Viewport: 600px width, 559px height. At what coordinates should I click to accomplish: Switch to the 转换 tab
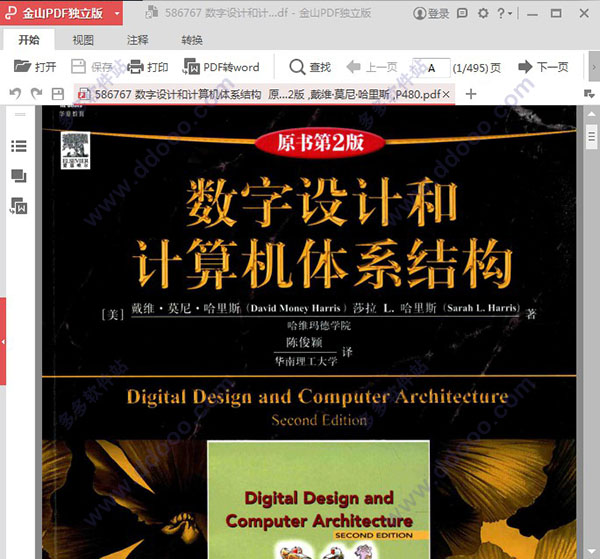click(192, 40)
